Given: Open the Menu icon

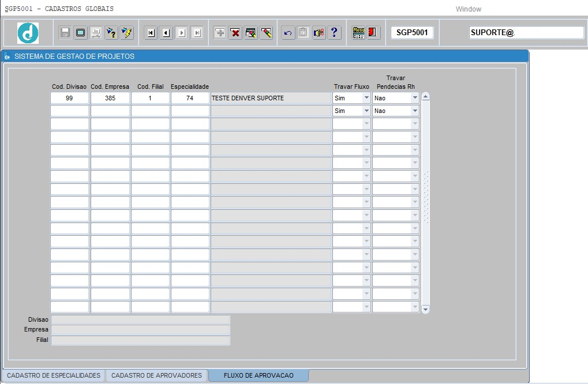Looking at the screenshot, I should pos(358,33).
